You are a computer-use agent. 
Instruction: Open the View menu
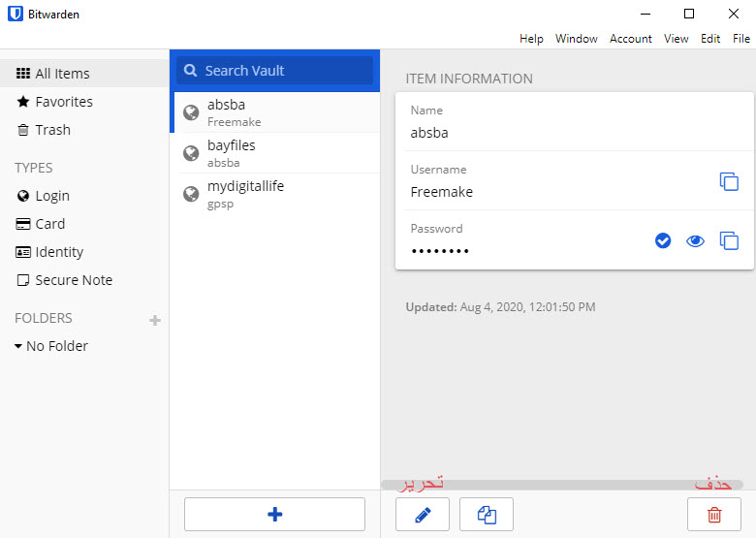pyautogui.click(x=676, y=39)
